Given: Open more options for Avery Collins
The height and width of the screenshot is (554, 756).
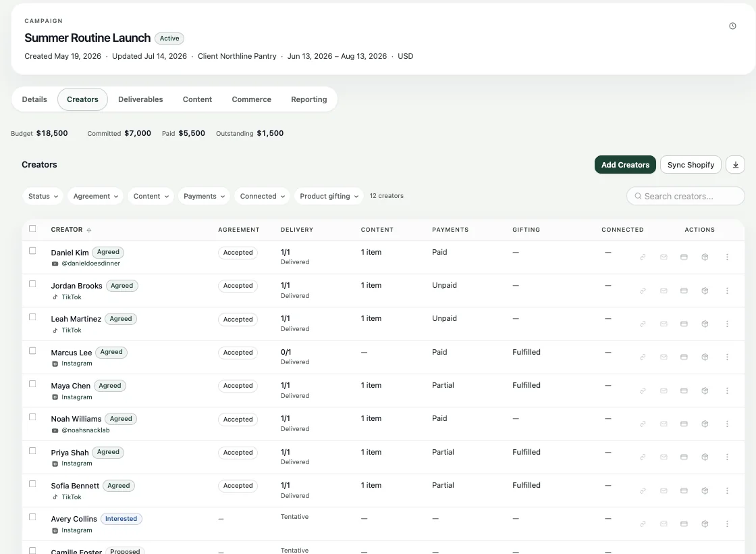Looking at the screenshot, I should click(727, 524).
